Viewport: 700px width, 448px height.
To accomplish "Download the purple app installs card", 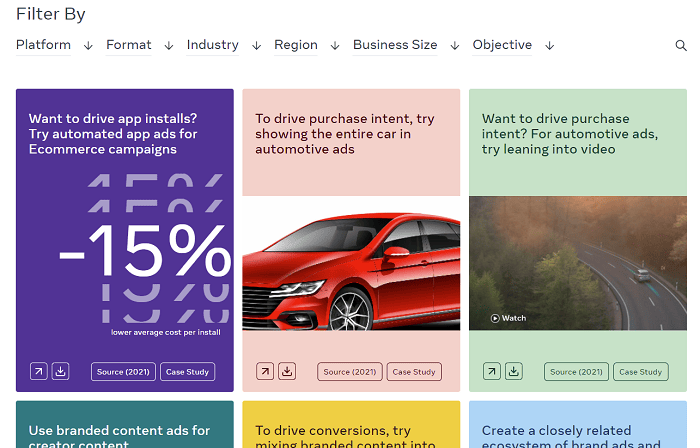I will [60, 371].
